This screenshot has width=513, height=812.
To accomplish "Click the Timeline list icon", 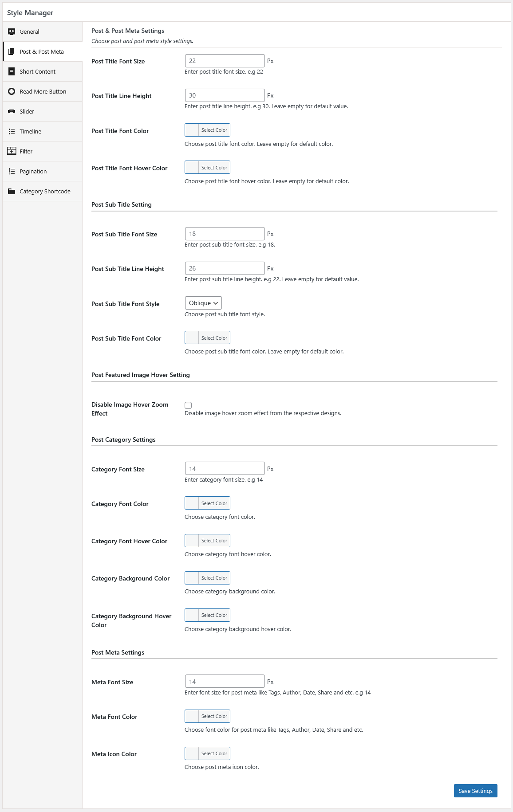I will (x=12, y=131).
